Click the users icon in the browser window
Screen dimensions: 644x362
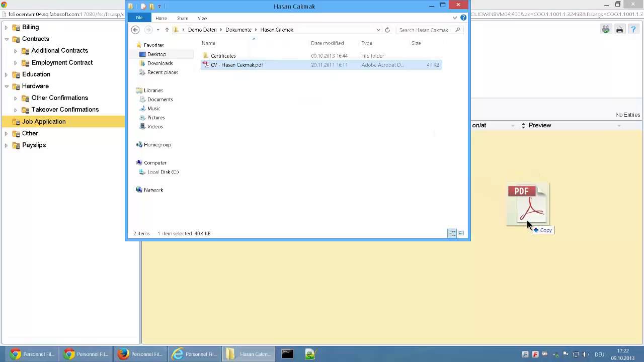[606, 30]
